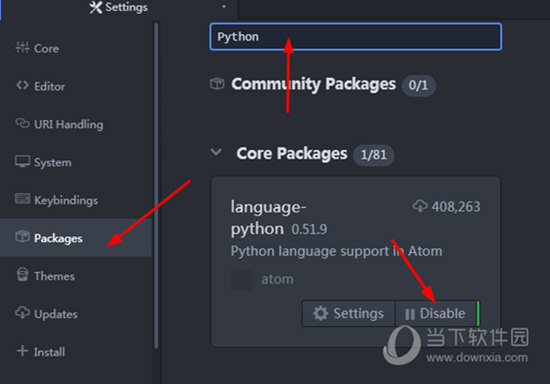Image resolution: width=550 pixels, height=384 pixels.
Task: Click the Community Packages box icon
Action: click(217, 83)
